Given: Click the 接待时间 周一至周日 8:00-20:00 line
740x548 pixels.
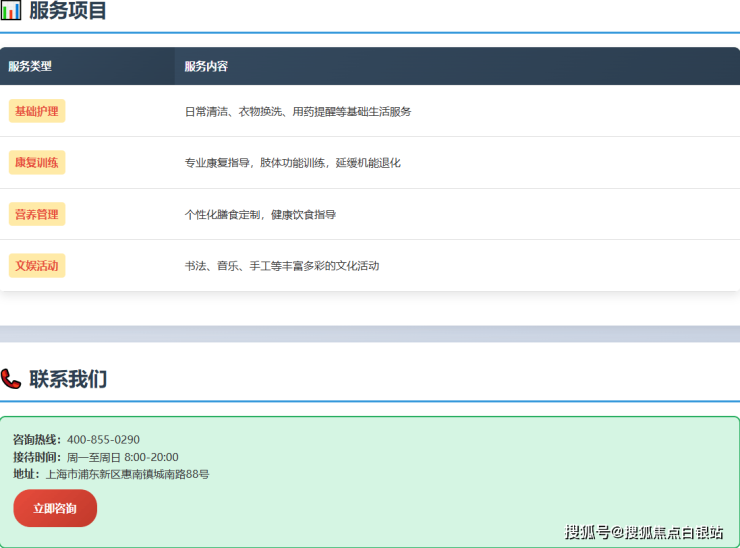Looking at the screenshot, I should pos(96,457).
